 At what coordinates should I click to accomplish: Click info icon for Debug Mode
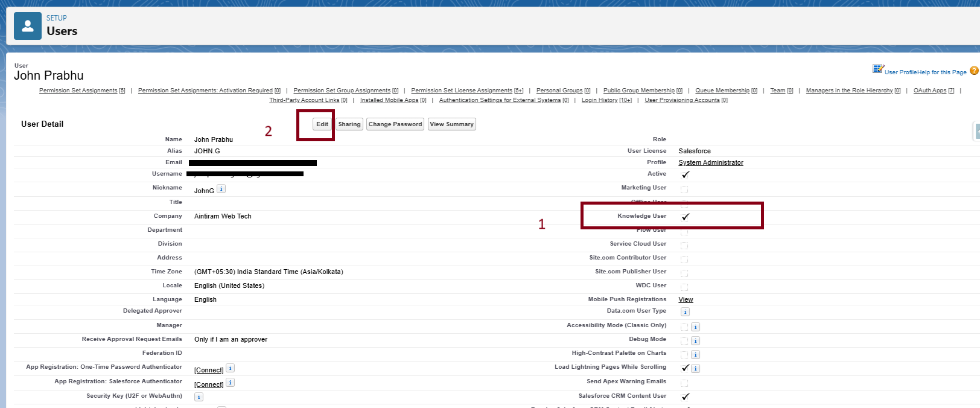pos(695,341)
